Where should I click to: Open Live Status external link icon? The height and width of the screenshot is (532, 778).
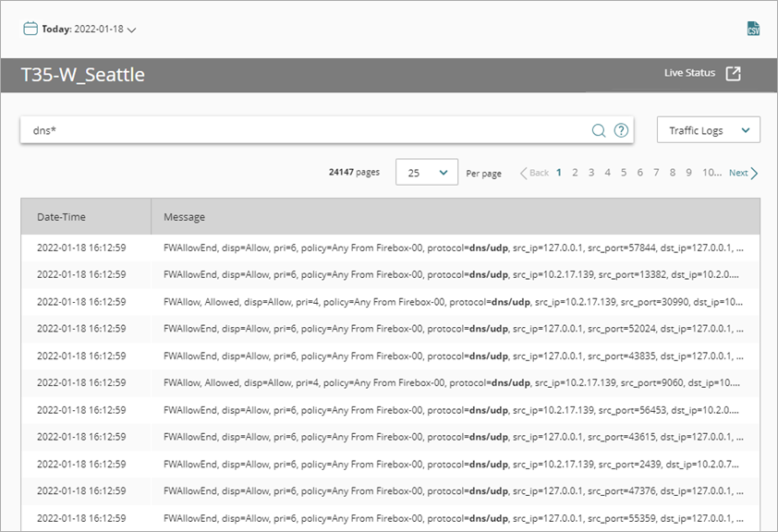[733, 74]
